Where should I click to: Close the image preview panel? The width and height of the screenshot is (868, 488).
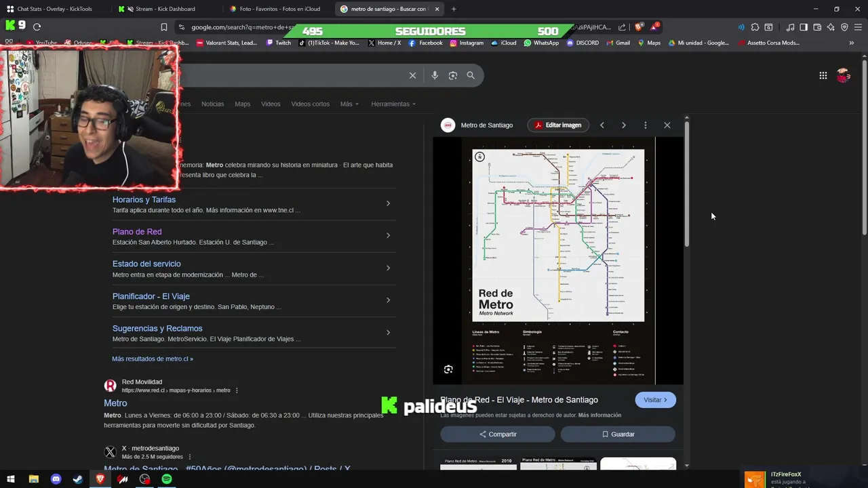coord(667,125)
